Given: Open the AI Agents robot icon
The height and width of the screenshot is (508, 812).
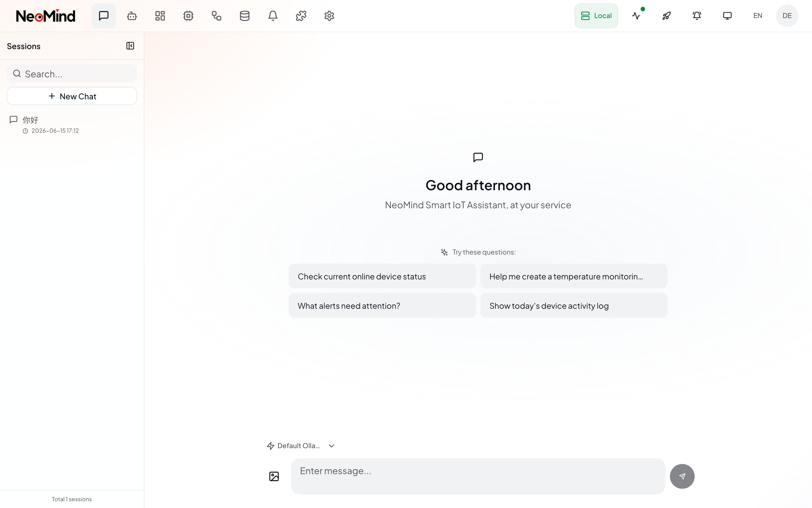Looking at the screenshot, I should [x=132, y=16].
